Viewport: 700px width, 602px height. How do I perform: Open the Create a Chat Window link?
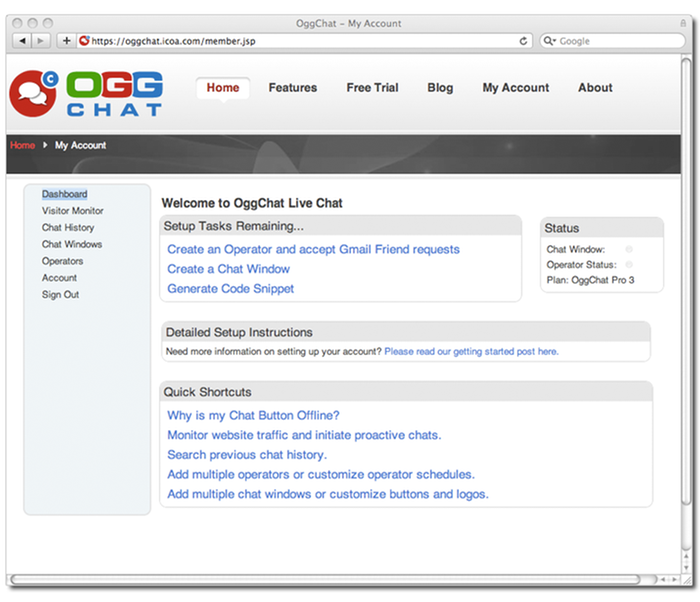point(229,269)
